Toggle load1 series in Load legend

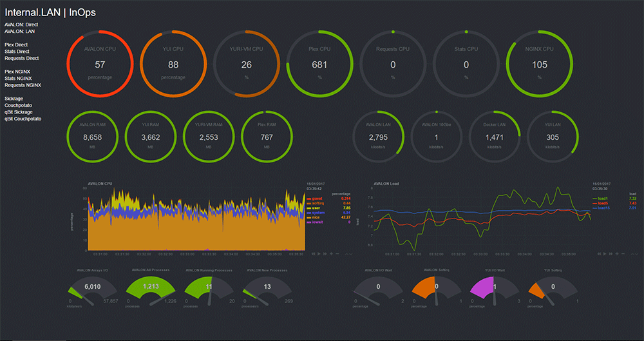point(600,199)
